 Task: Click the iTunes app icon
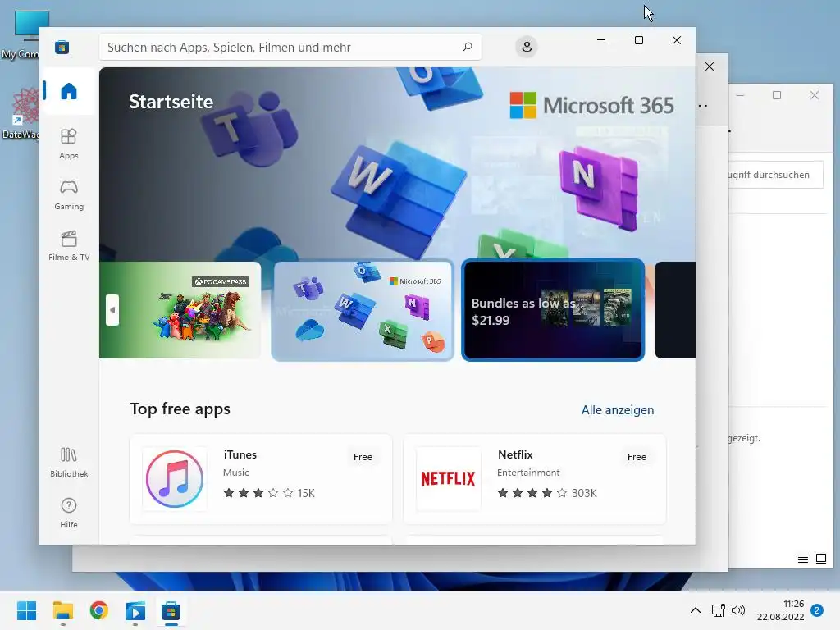point(175,479)
